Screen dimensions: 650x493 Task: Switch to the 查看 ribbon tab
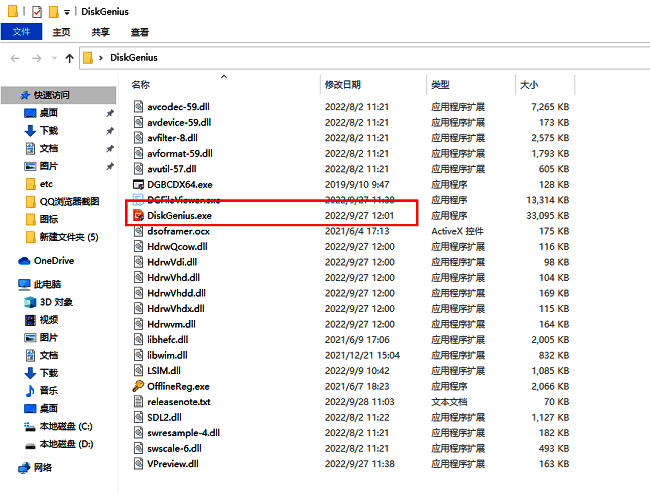(139, 32)
